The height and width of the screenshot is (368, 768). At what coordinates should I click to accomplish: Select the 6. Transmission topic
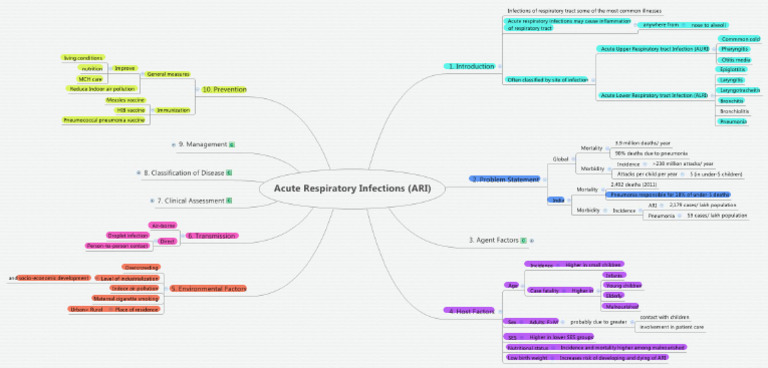[213, 236]
